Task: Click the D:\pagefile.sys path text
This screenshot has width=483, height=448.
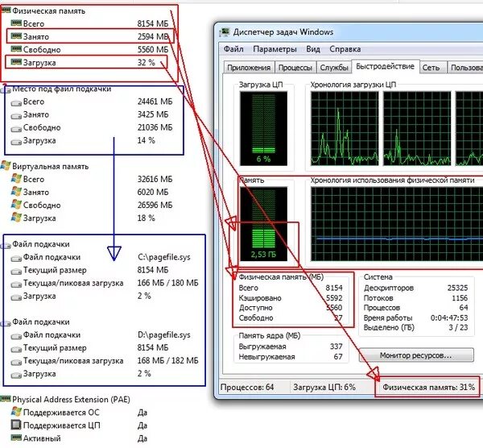Action: [164, 335]
